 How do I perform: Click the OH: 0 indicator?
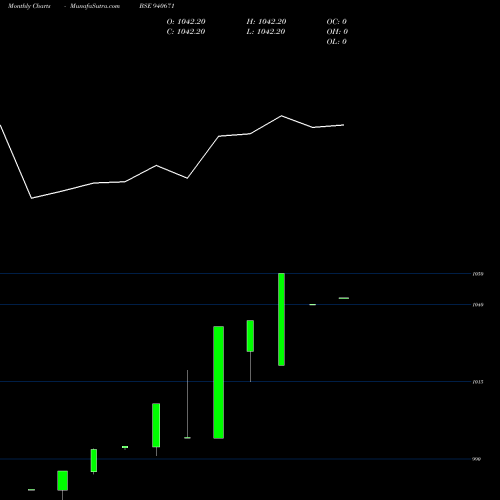click(337, 32)
